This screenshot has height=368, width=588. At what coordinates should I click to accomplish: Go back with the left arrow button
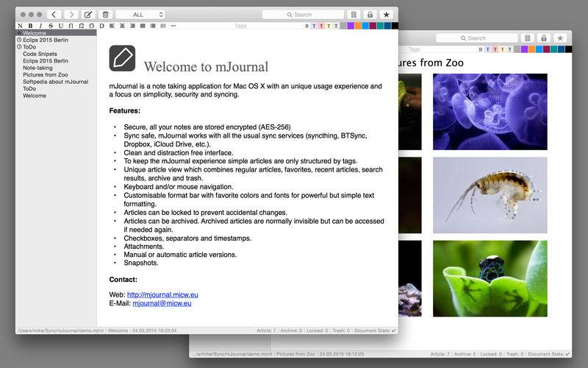(54, 15)
